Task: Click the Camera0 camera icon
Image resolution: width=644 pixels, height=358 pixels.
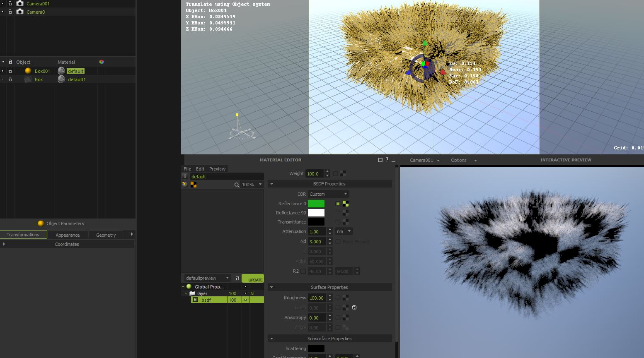Action: tap(19, 12)
